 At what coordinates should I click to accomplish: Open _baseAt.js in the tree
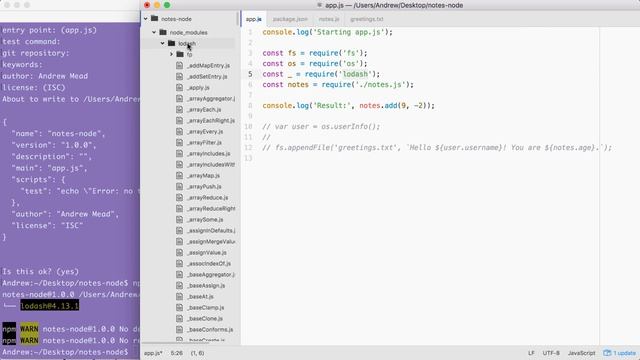(200, 297)
